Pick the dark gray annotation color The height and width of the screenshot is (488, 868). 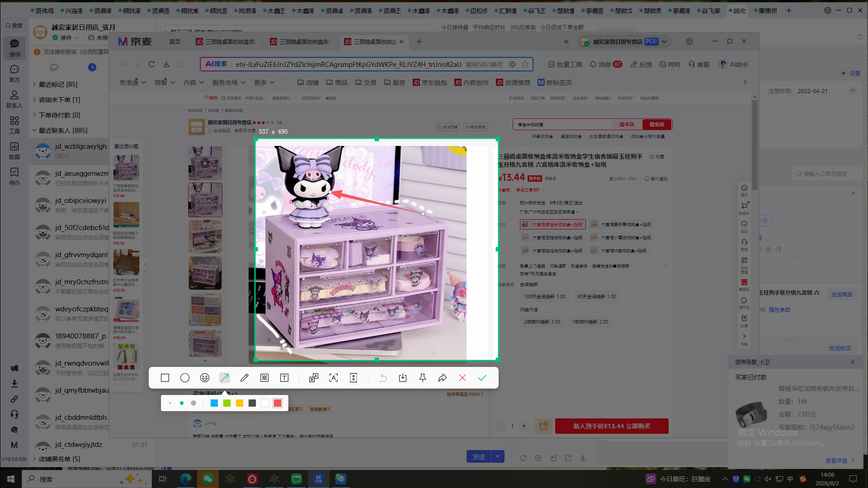[252, 403]
